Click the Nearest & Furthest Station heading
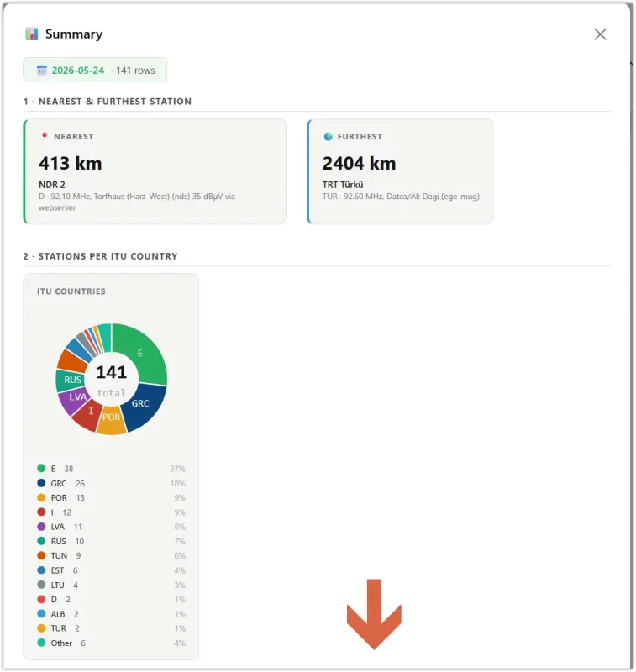The height and width of the screenshot is (672, 636). point(108,102)
